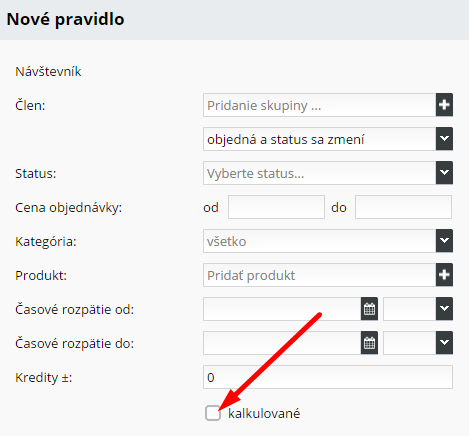Click the Časové rozpätie do date field
The height and width of the screenshot is (436, 469).
click(282, 343)
